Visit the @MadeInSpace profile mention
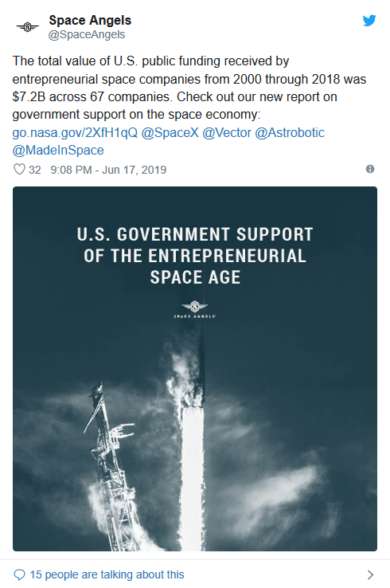The height and width of the screenshot is (588, 390). pyautogui.click(x=58, y=150)
